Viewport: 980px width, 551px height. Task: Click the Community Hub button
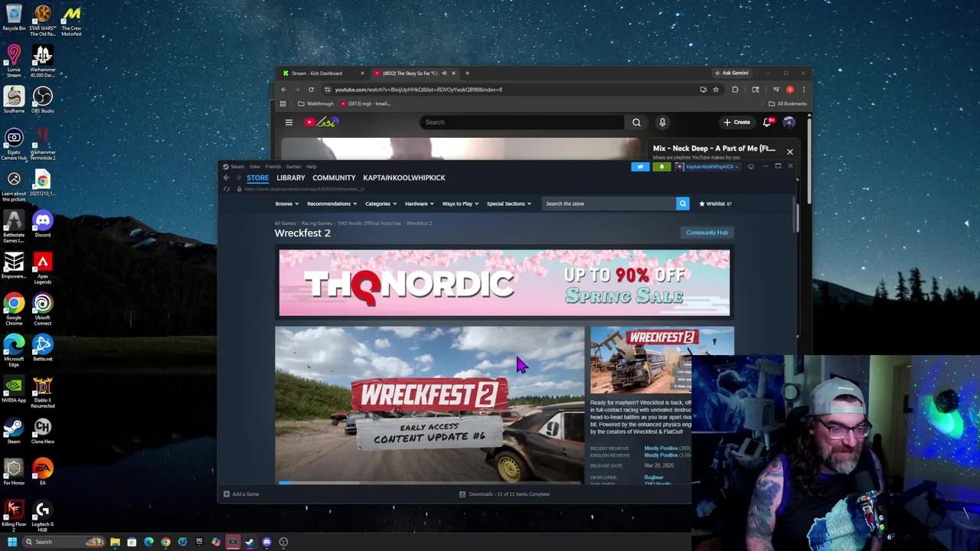(707, 233)
